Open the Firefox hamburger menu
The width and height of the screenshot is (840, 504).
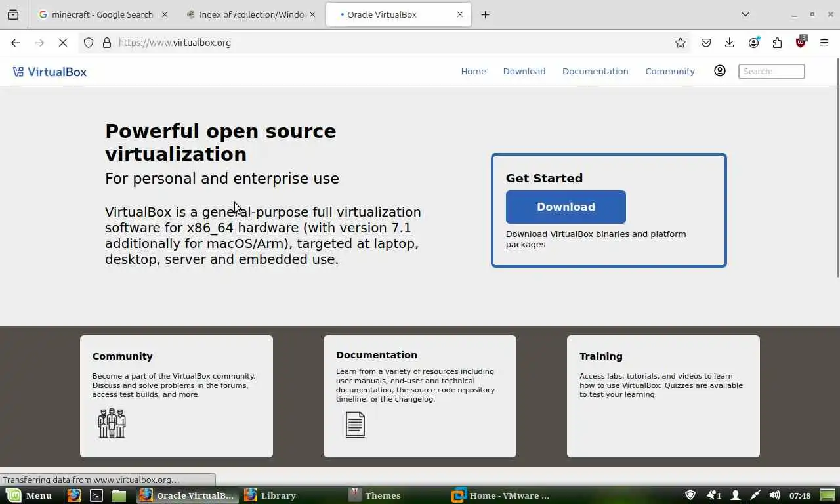click(824, 43)
